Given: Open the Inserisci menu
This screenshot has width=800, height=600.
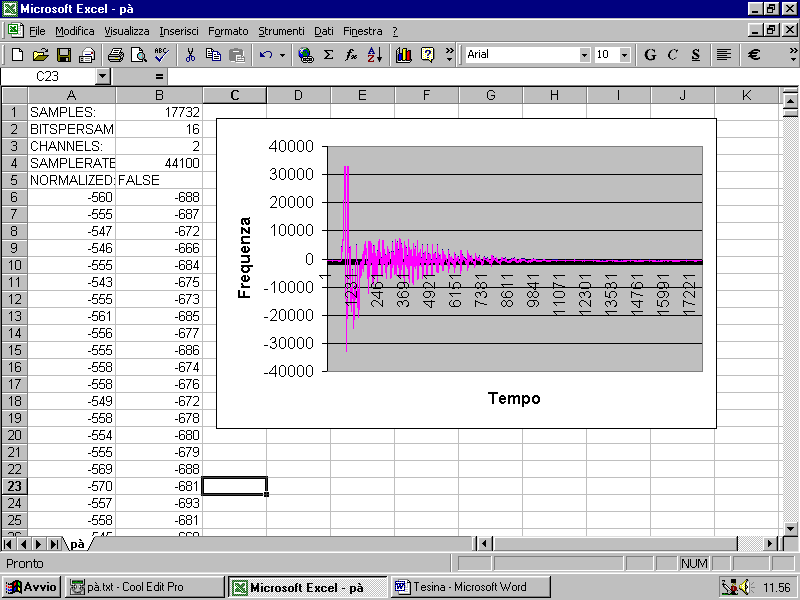Looking at the screenshot, I should point(179,31).
